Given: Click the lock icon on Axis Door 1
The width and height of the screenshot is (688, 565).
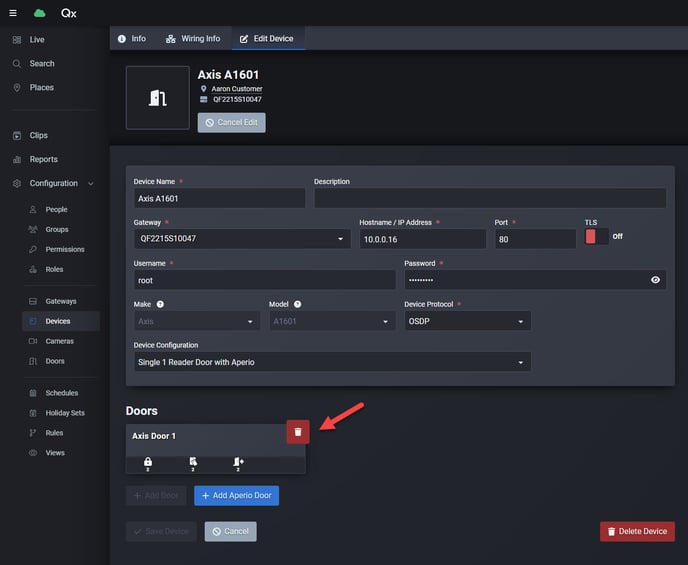Looking at the screenshot, I should [x=148, y=463].
